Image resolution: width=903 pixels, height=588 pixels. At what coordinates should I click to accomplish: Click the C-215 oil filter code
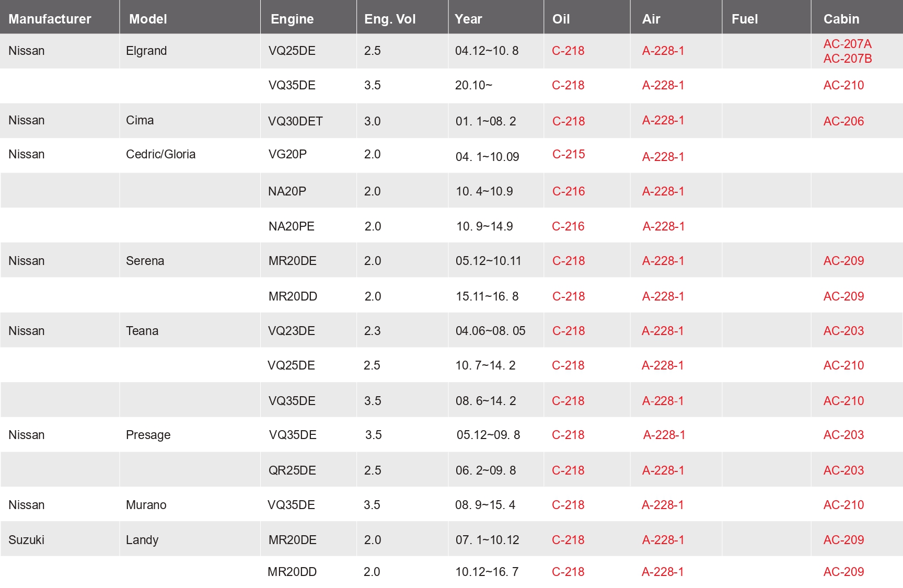pos(569,154)
